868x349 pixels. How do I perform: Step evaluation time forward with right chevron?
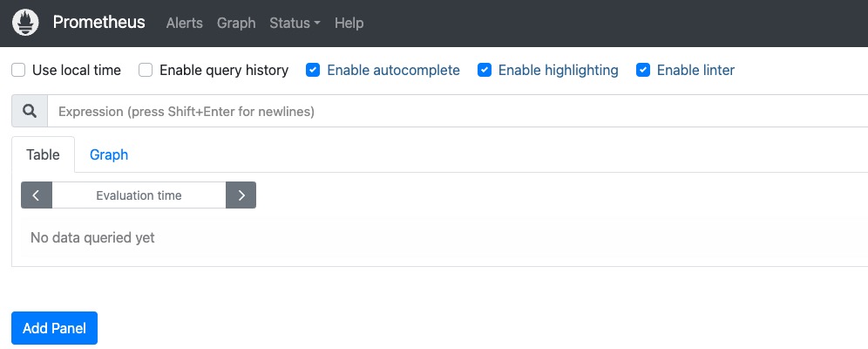pyautogui.click(x=241, y=195)
